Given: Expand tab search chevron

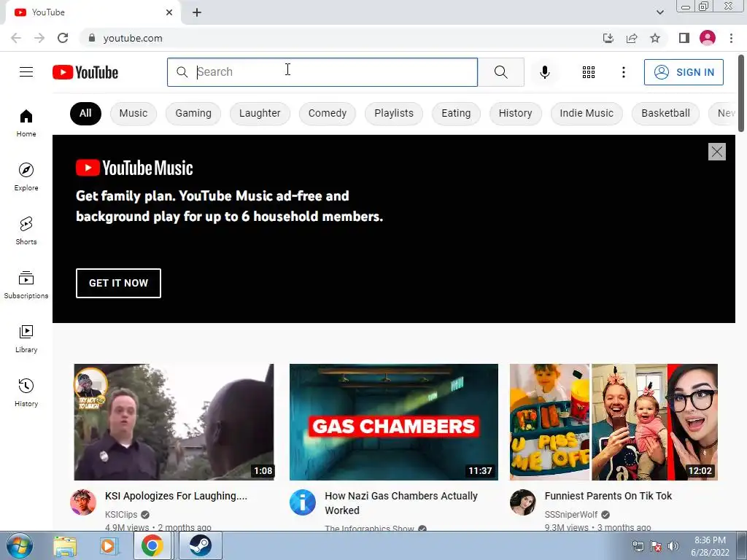Looking at the screenshot, I should coord(659,12).
